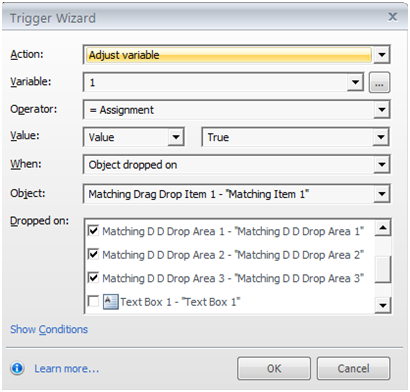The height and width of the screenshot is (392, 410).
Task: Click the list's scroll down arrow
Action: 383,305
